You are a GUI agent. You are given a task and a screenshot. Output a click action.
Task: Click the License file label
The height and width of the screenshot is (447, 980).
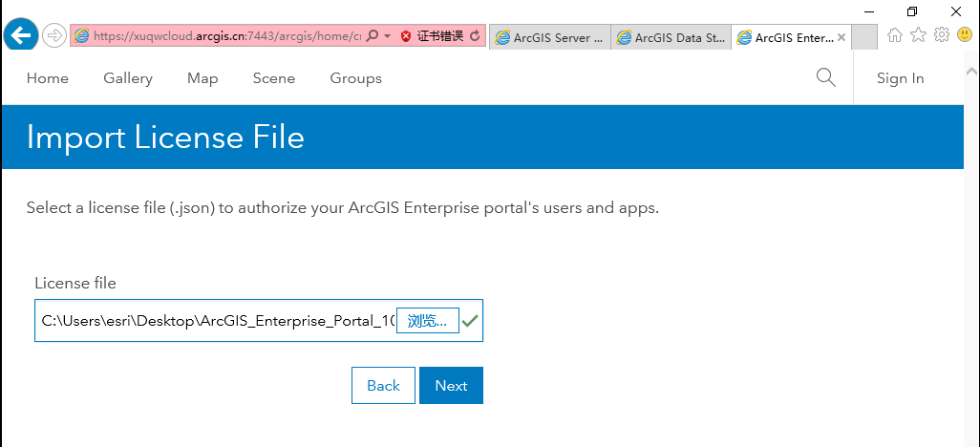tap(75, 284)
